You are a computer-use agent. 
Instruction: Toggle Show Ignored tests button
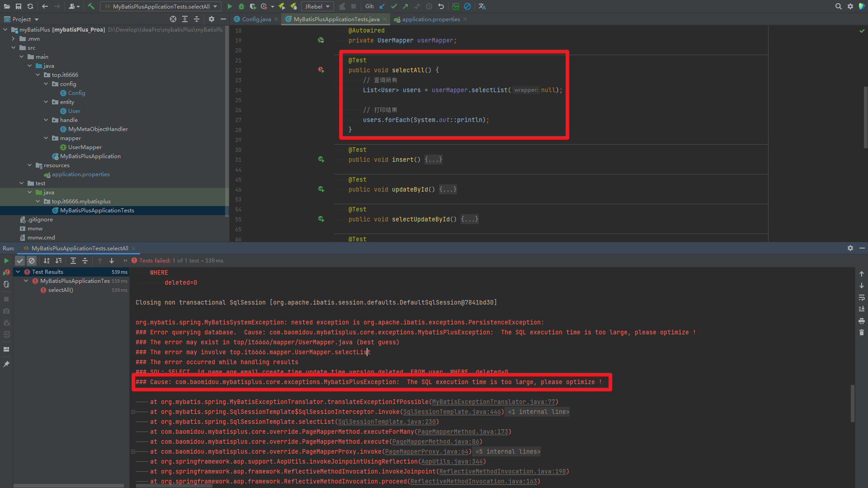[x=32, y=261]
